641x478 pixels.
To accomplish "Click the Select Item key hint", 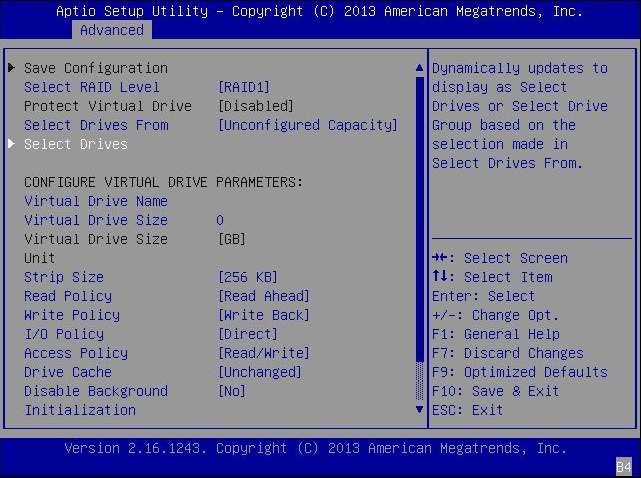I will click(x=492, y=277).
